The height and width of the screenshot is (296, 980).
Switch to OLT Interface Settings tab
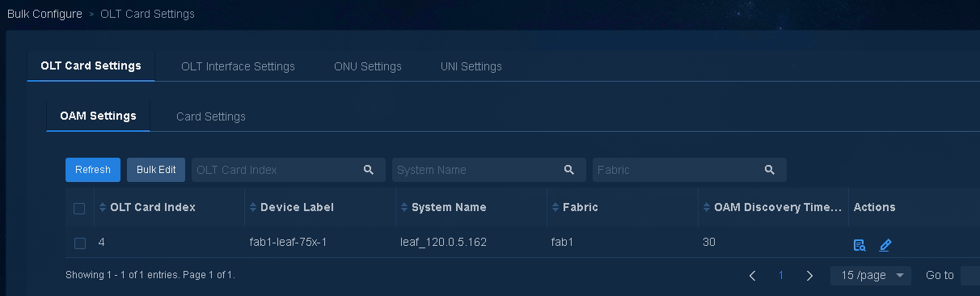point(238,66)
